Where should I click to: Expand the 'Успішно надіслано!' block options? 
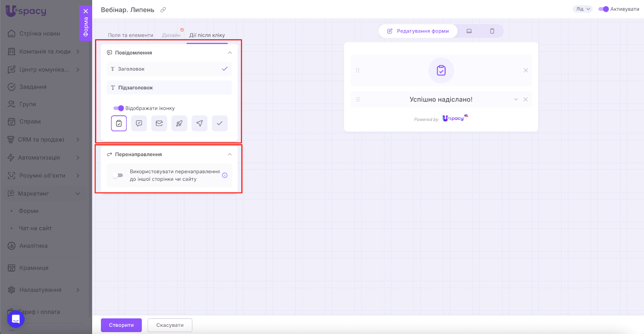point(516,100)
